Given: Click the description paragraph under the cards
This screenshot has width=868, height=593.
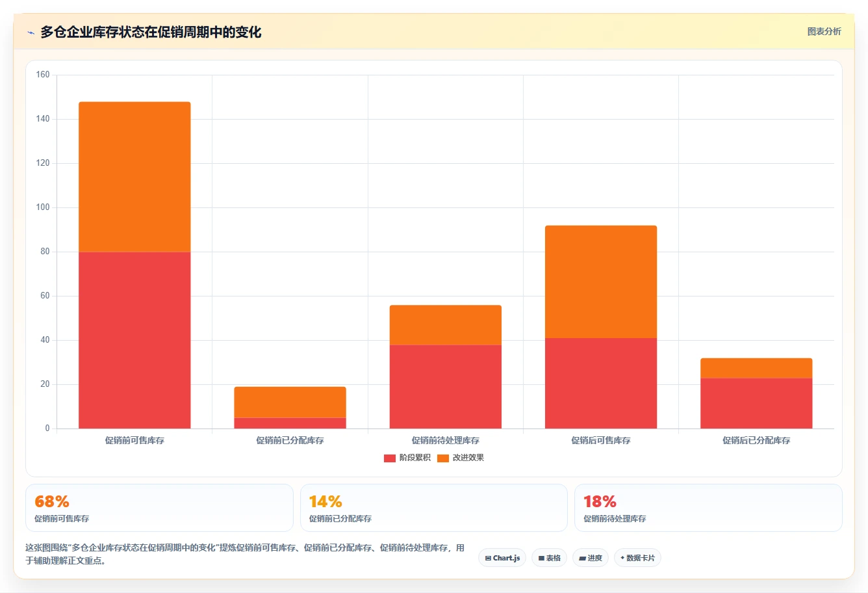Looking at the screenshot, I should (246, 554).
